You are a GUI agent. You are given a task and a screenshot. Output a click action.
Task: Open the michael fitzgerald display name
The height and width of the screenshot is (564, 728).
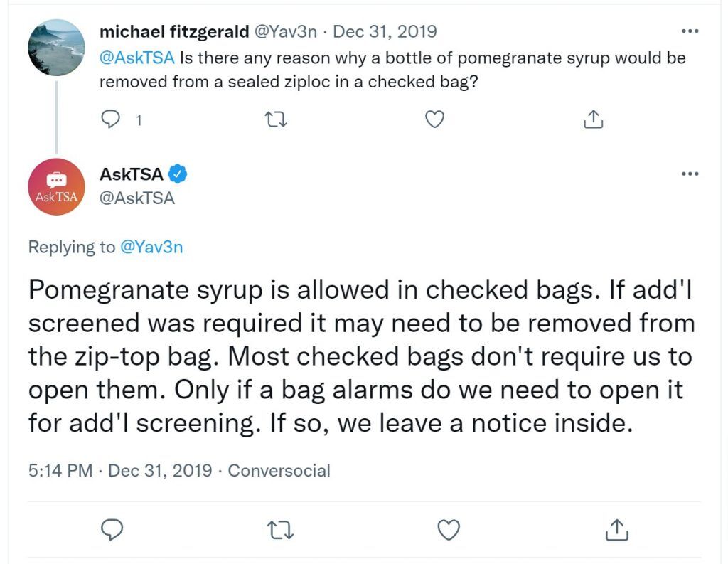tap(174, 31)
